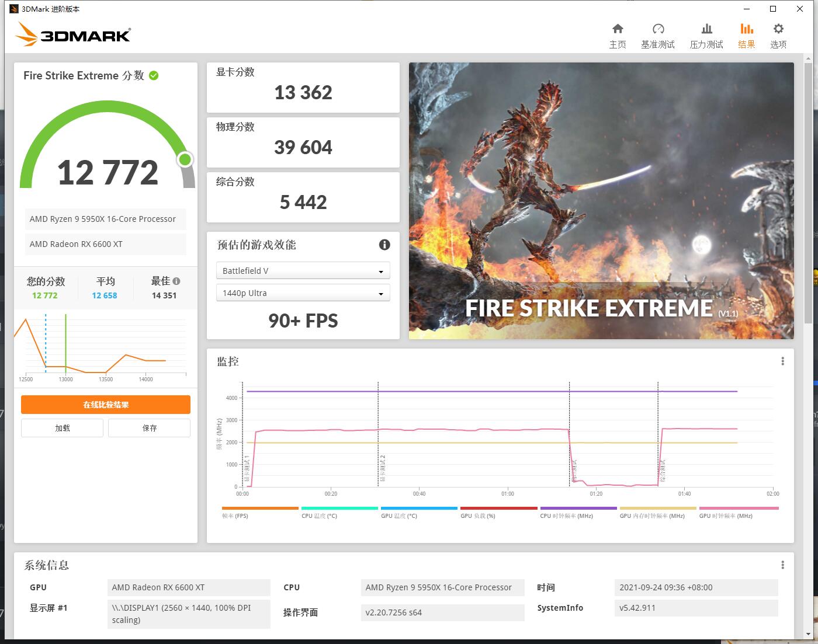Click the AMD Radeon RX 6600 XT label under score
Viewport: 818px width, 644px height.
click(x=105, y=244)
